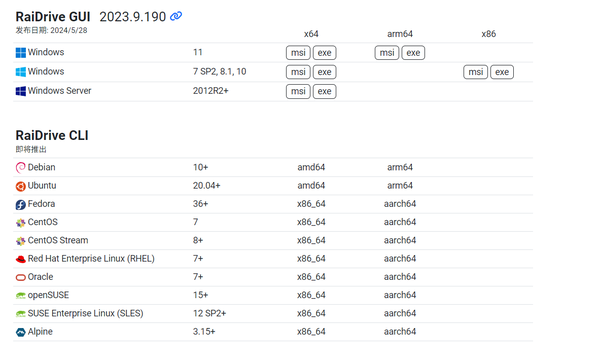The height and width of the screenshot is (362, 600).
Task: Click the Fedora logo icon
Action: pyautogui.click(x=21, y=204)
